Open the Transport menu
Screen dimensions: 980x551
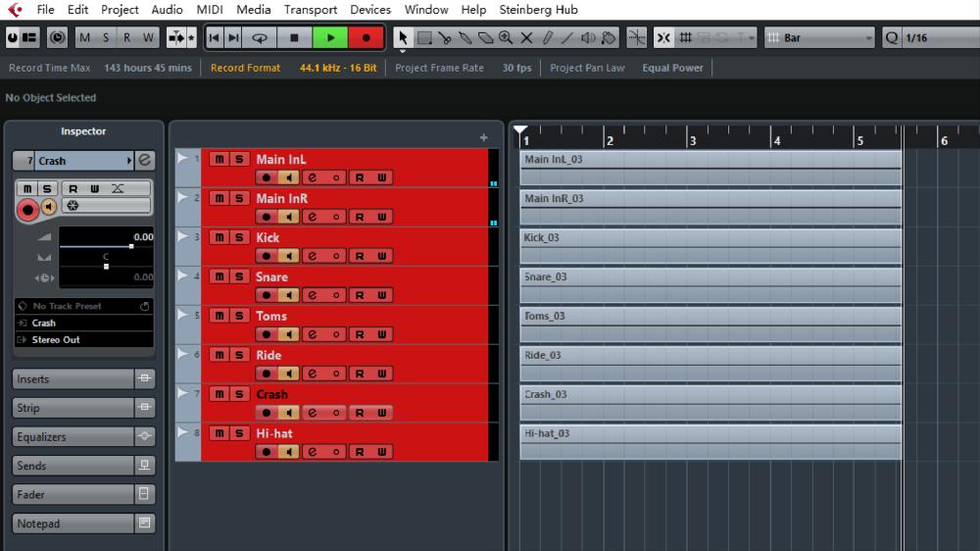[310, 10]
